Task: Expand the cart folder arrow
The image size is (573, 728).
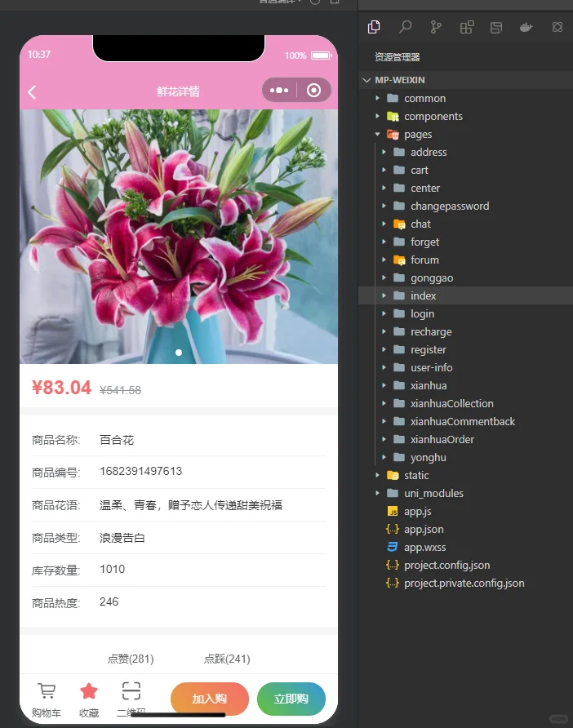Action: pyautogui.click(x=384, y=171)
